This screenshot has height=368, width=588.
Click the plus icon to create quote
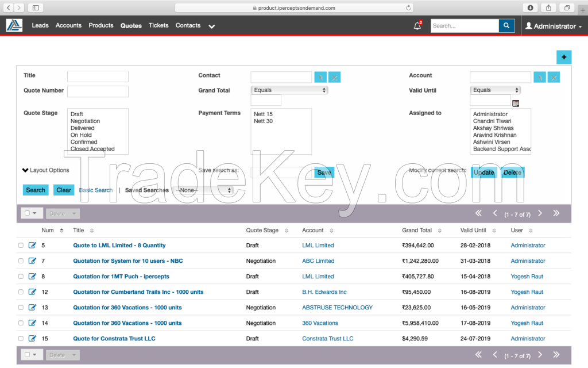pos(563,57)
